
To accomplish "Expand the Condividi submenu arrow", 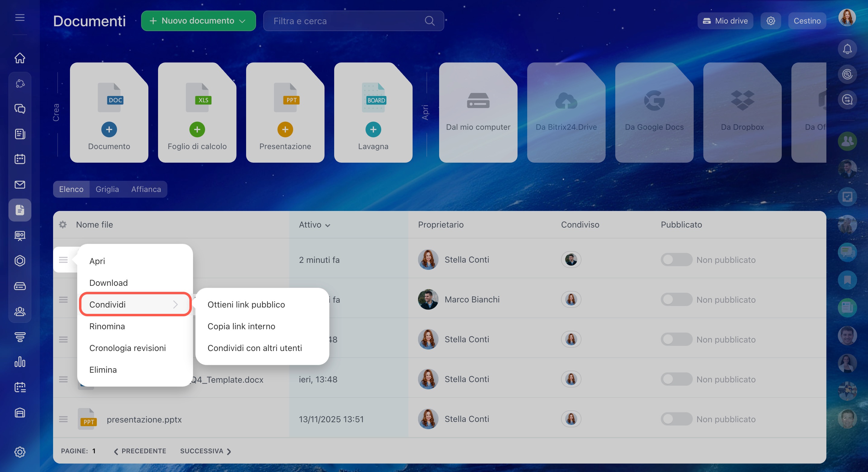I will 175,305.
